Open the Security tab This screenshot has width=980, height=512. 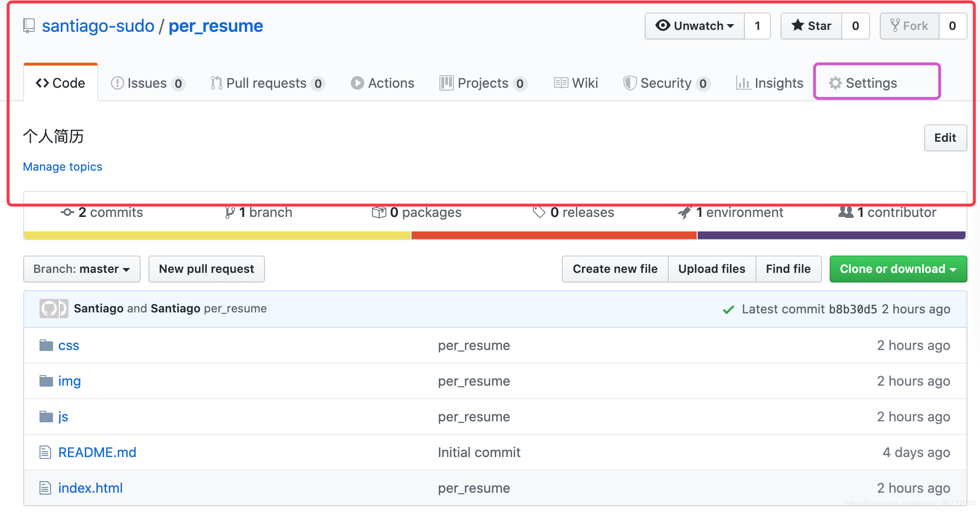click(x=666, y=83)
